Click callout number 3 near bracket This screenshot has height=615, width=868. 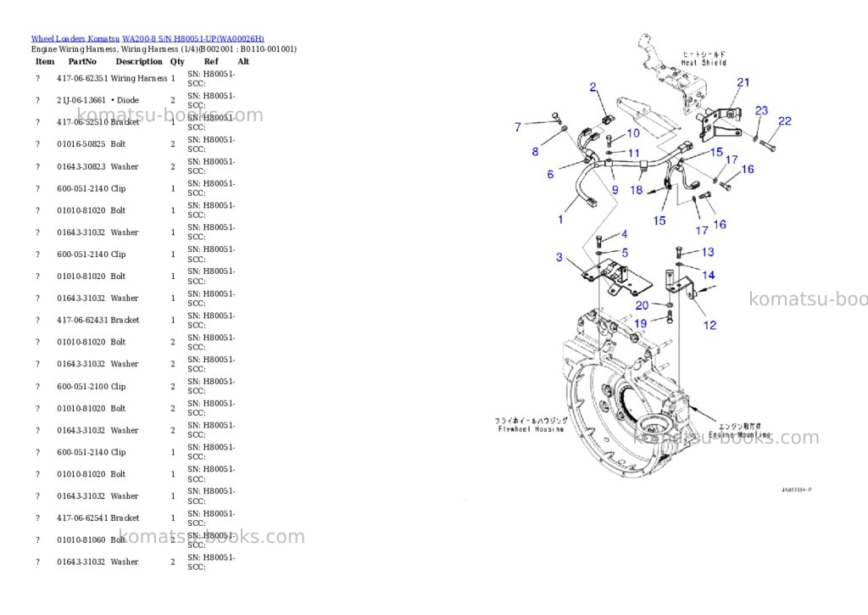point(559,257)
